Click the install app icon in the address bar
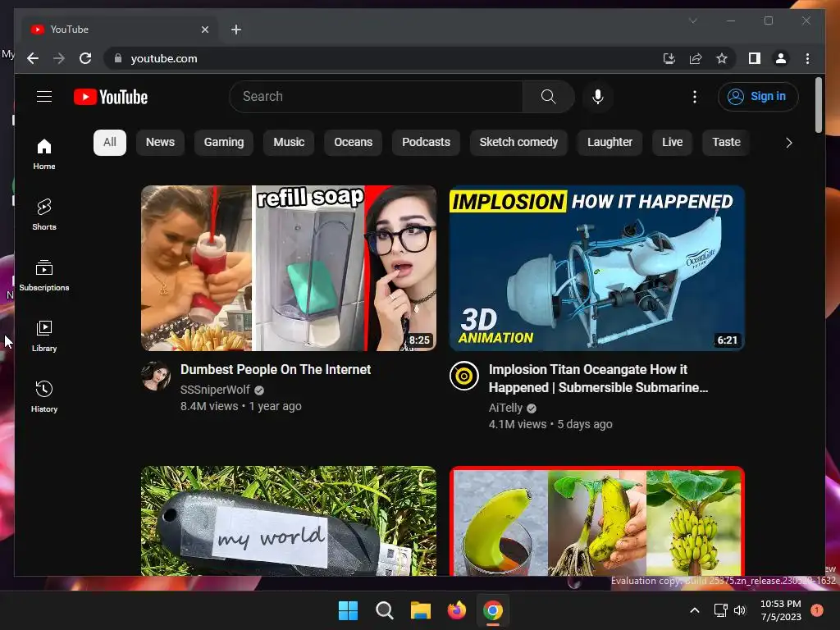The image size is (840, 630). click(669, 58)
